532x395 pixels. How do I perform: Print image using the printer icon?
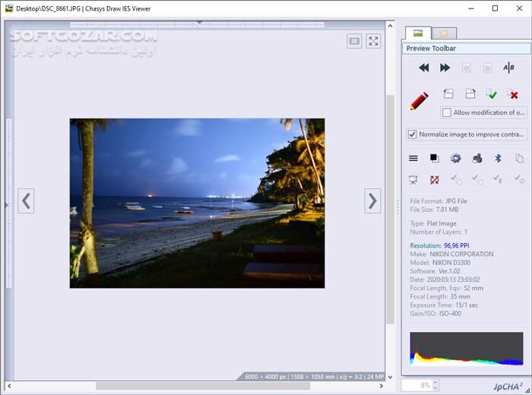click(x=477, y=158)
